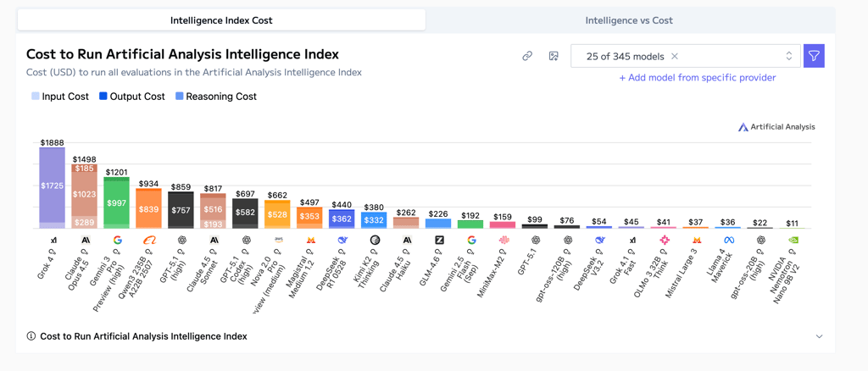The width and height of the screenshot is (868, 371).
Task: Click the $516 segment of the Claude 4.5 Sonnet bar
Action: pyautogui.click(x=213, y=209)
